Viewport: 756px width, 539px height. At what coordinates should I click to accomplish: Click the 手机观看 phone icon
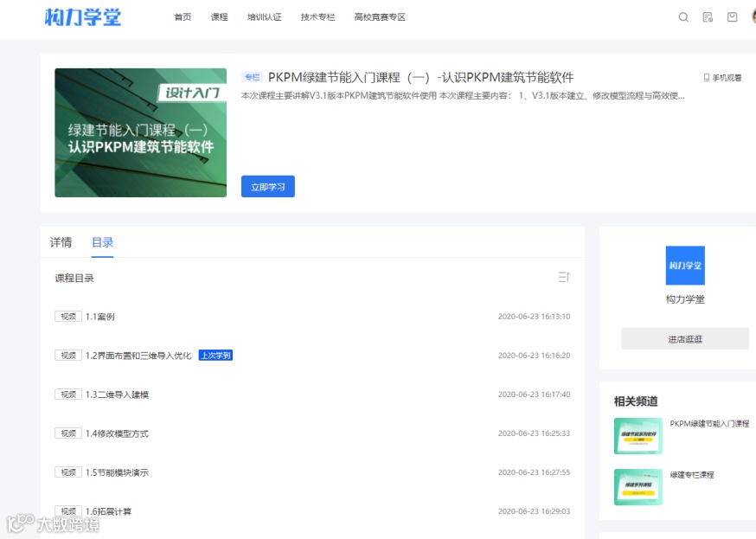pos(707,78)
